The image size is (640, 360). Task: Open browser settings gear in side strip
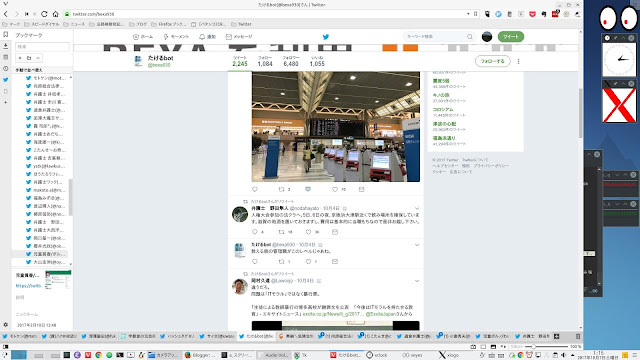tap(5, 325)
